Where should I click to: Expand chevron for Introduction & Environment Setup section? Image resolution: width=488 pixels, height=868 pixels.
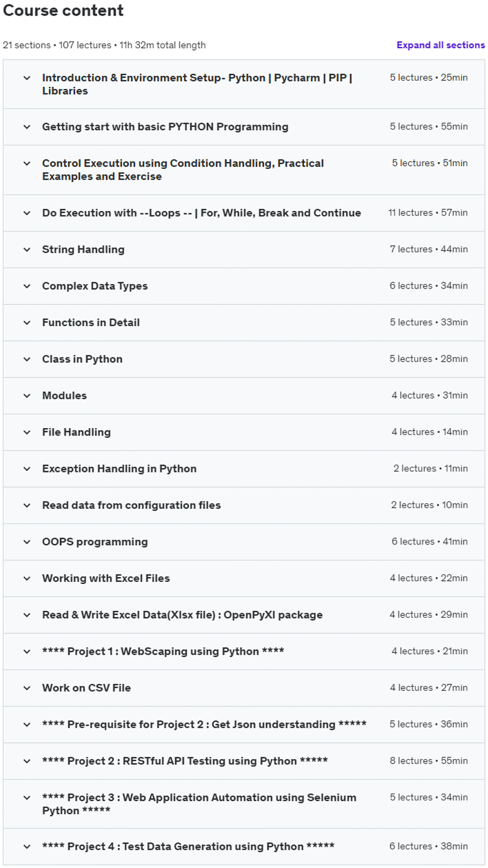(x=26, y=78)
